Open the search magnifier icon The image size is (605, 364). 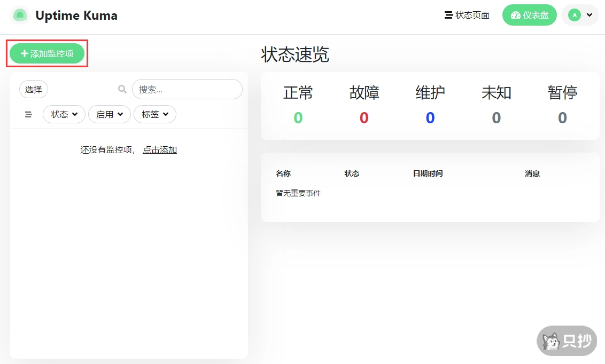[122, 89]
